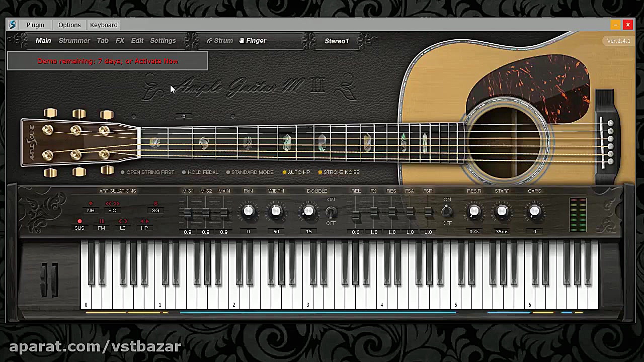Open the Tab panel
The width and height of the screenshot is (644, 362).
103,41
